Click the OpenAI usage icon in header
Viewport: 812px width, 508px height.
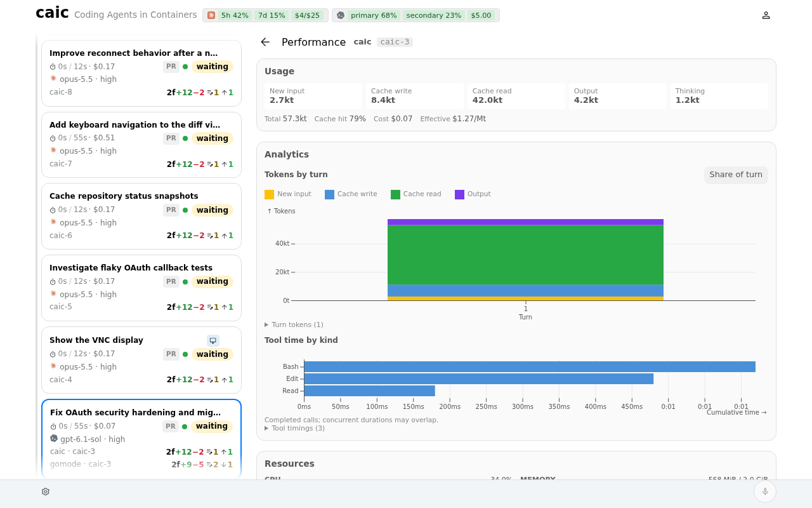[341, 15]
